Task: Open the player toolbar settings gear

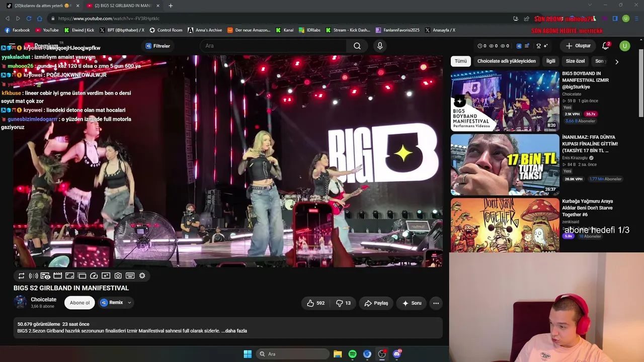Action: 142,276
